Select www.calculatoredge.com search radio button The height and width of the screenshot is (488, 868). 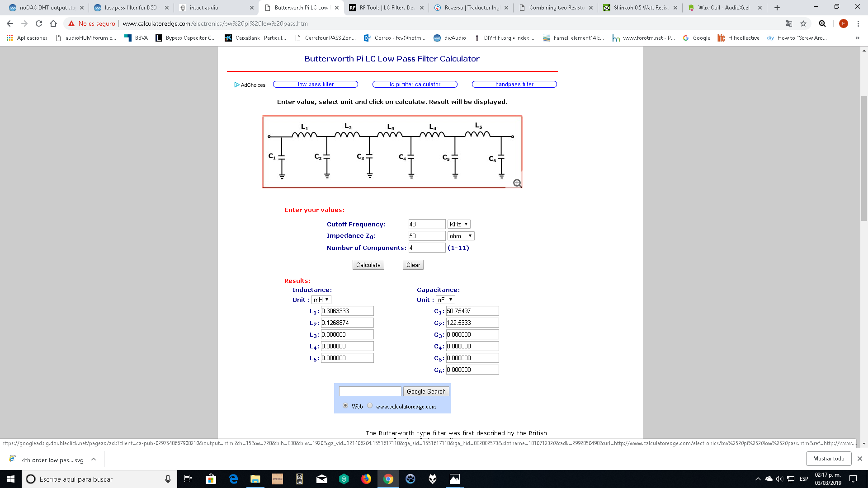point(370,405)
